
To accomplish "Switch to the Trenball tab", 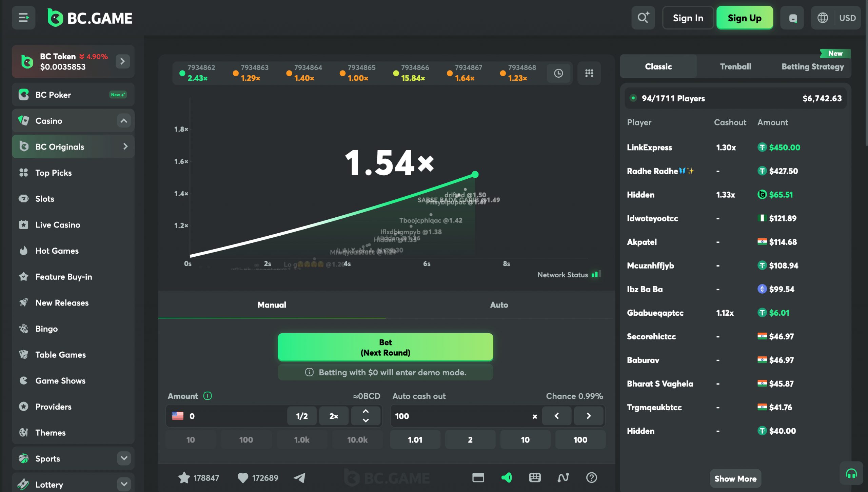I will tap(735, 66).
